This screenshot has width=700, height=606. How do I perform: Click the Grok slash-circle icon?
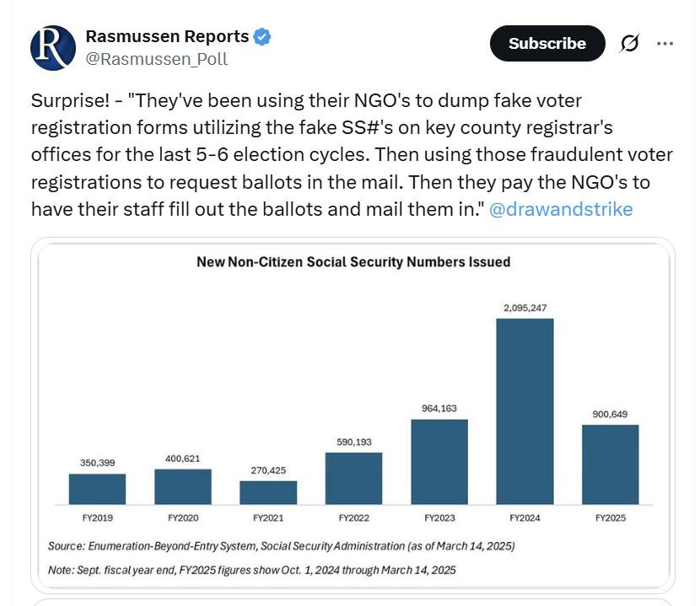tap(629, 44)
